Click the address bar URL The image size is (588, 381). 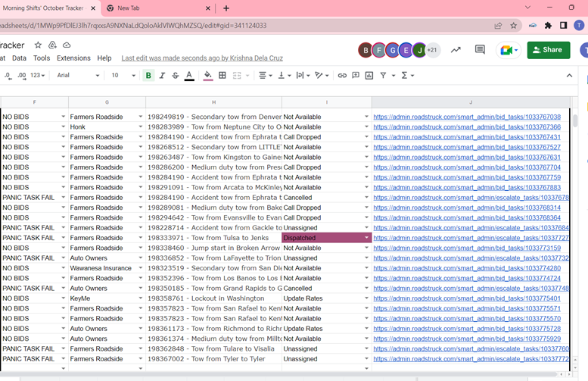click(133, 26)
